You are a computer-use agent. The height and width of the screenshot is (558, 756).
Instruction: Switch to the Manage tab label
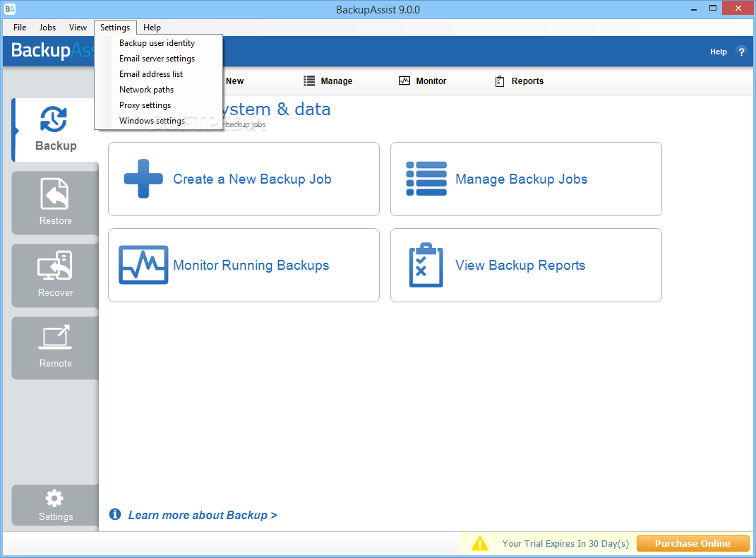[x=337, y=81]
